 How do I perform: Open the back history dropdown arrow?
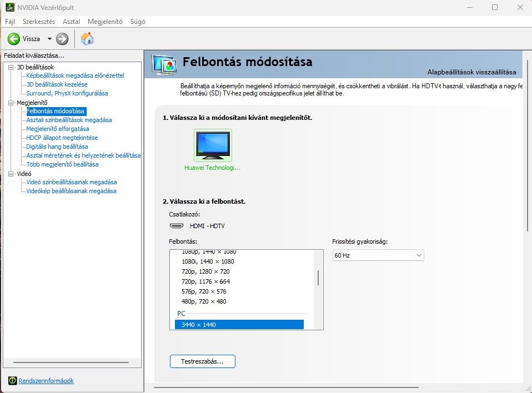(49, 39)
